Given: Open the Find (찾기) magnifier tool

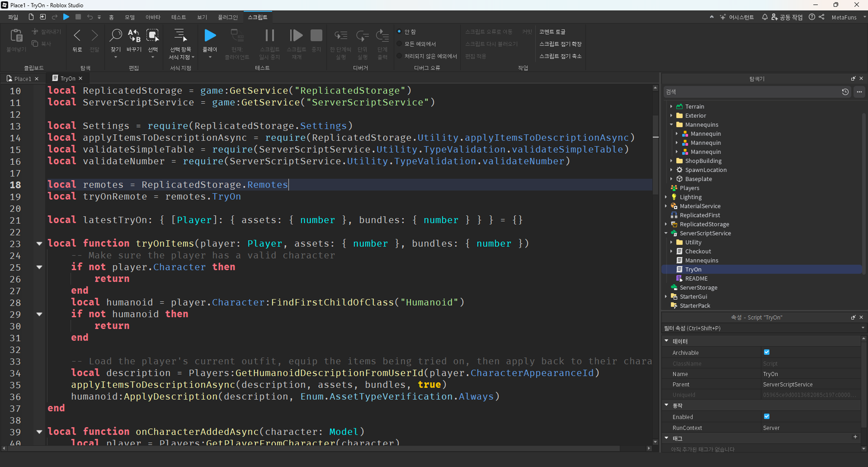Looking at the screenshot, I should point(115,35).
